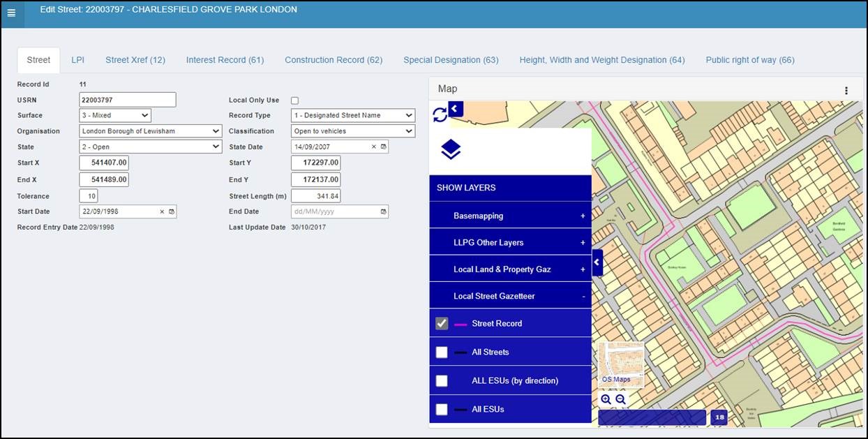Screen dimensions: 868x439
Task: Click the Tolerance field
Action: [89, 196]
